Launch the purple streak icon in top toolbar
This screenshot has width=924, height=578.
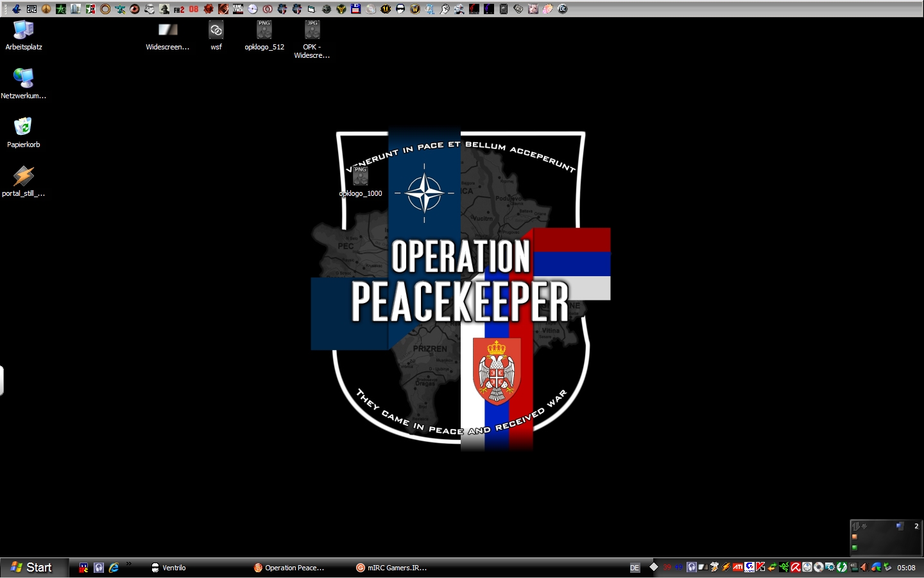[488, 9]
